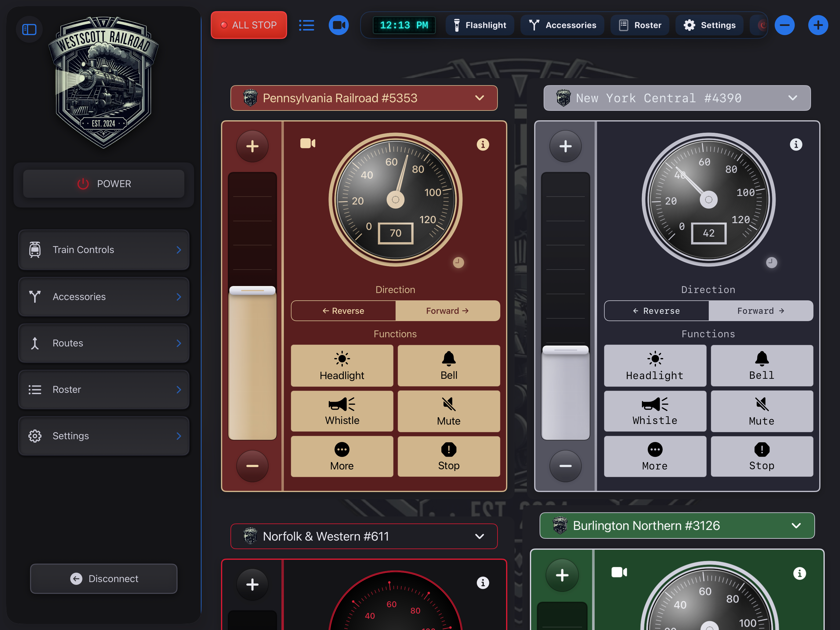
Task: Open the blue video camera button in the toolbar
Action: pyautogui.click(x=339, y=25)
